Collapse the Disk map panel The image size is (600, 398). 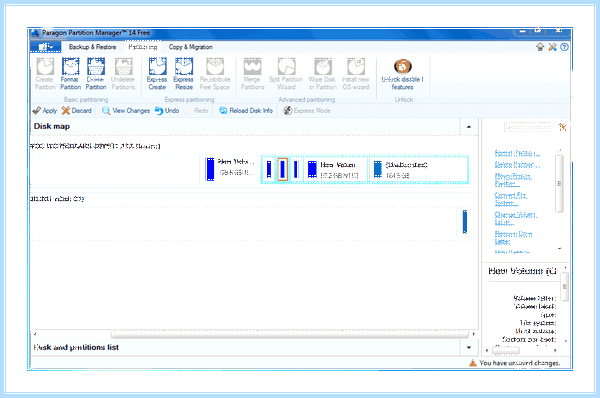coord(469,127)
